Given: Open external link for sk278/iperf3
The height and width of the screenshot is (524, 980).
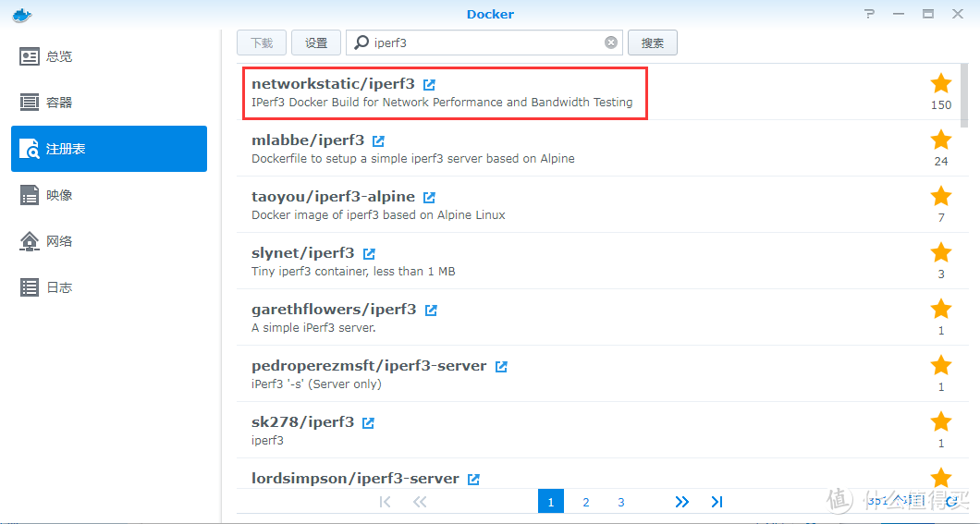Looking at the screenshot, I should coord(369,423).
